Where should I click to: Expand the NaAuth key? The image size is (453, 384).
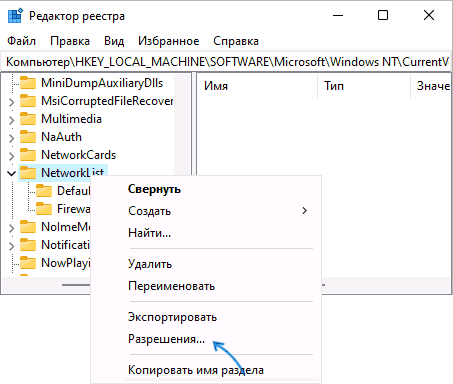(x=11, y=138)
